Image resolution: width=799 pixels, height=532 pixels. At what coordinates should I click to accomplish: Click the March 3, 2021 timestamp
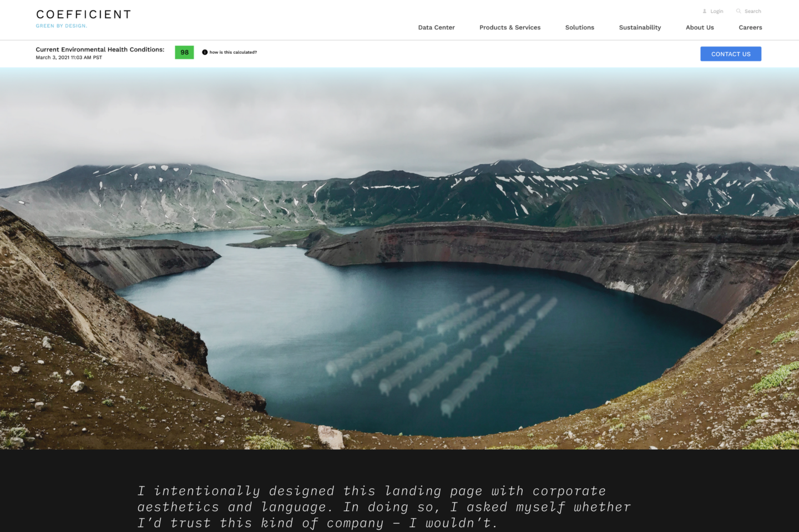(x=69, y=57)
